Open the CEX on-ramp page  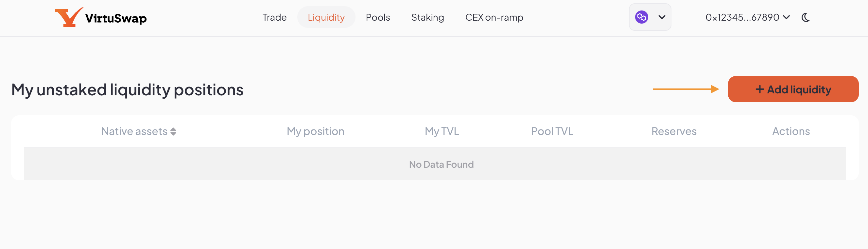coord(494,18)
